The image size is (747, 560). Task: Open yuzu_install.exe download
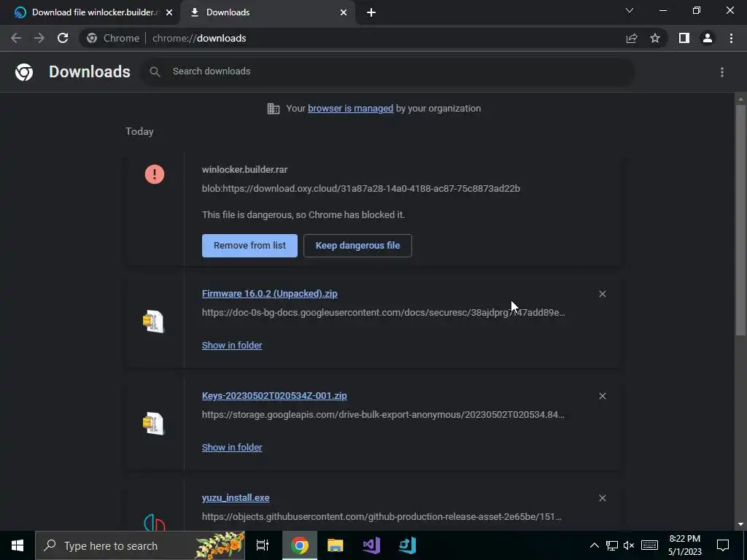(236, 497)
